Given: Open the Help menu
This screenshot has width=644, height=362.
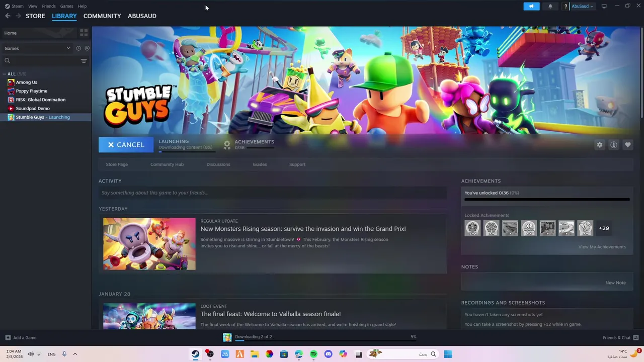Looking at the screenshot, I should pos(82,6).
